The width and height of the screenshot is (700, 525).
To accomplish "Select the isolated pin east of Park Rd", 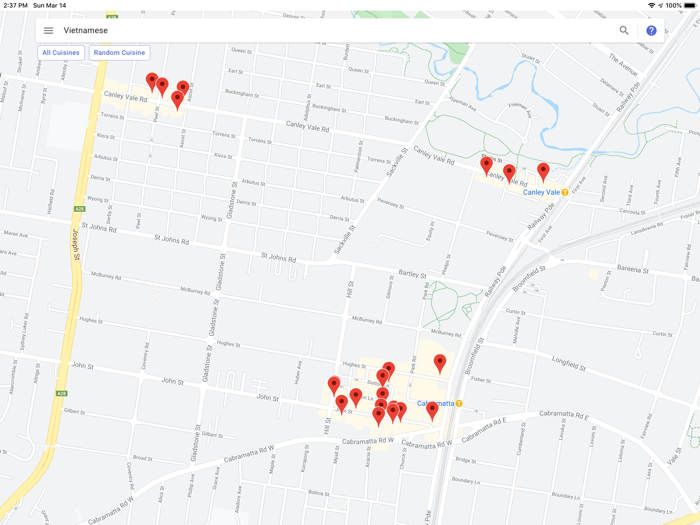I will click(x=440, y=363).
